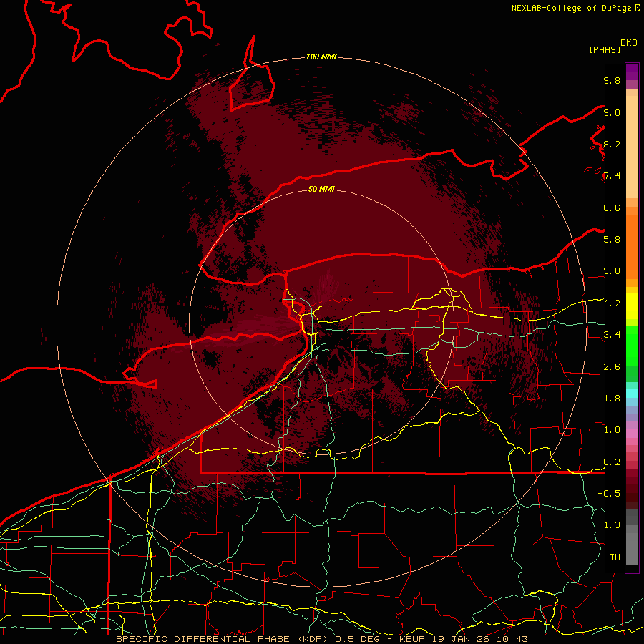Click the 9.0 legend value

click(x=612, y=112)
